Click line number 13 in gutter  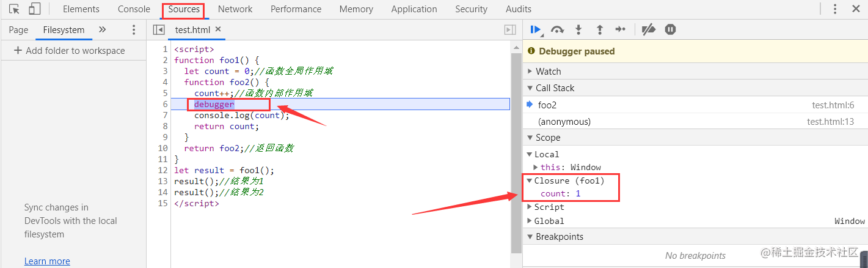(x=162, y=181)
